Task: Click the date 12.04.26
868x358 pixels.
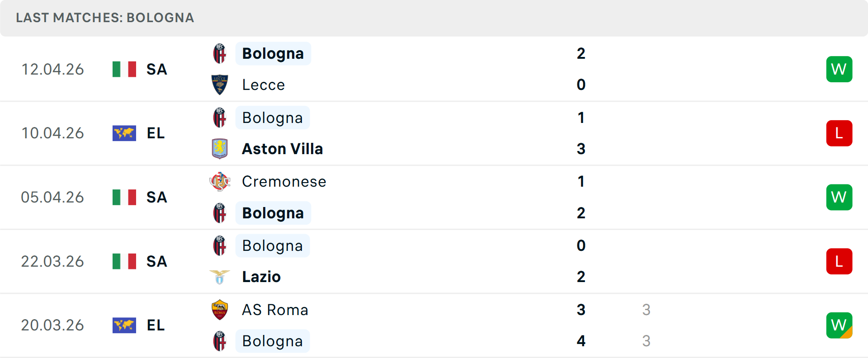Action: click(52, 69)
